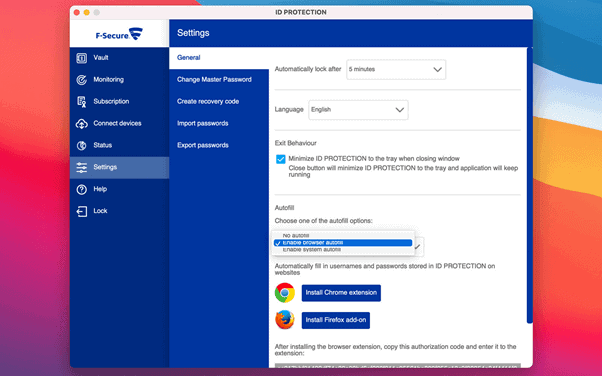
Task: Go to Monitoring in the sidebar
Action: 109,80
